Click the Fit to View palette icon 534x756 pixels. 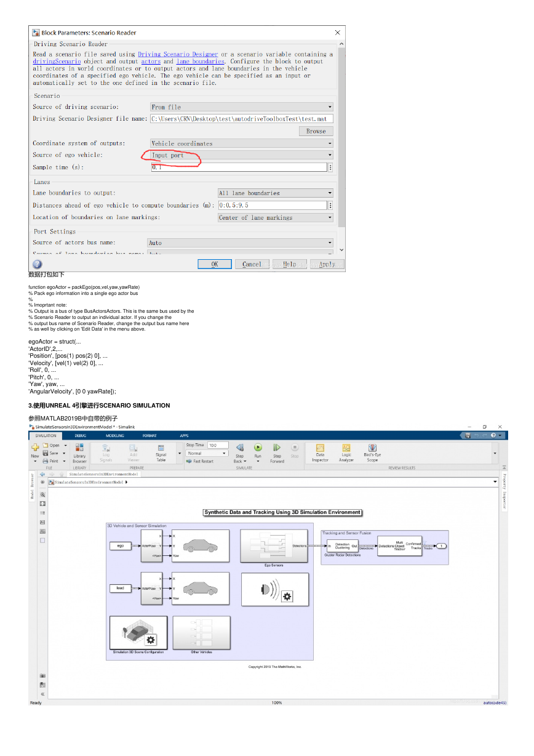[x=42, y=503]
